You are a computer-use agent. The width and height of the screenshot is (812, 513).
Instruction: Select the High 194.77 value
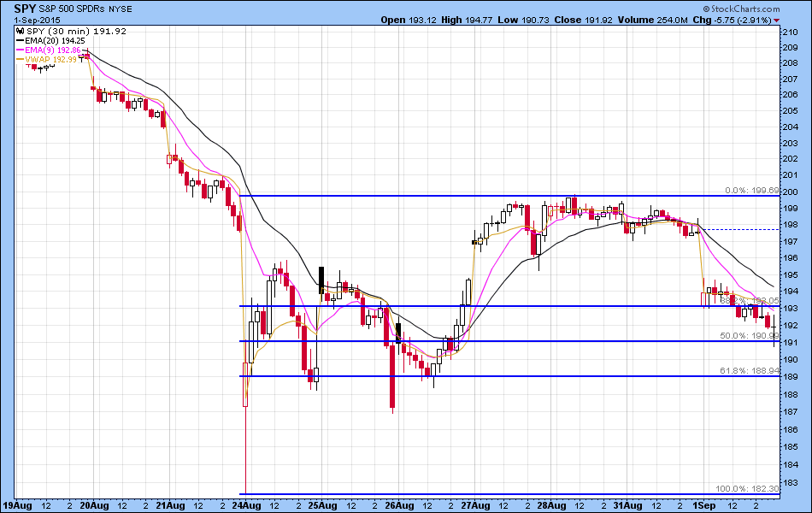[467, 21]
